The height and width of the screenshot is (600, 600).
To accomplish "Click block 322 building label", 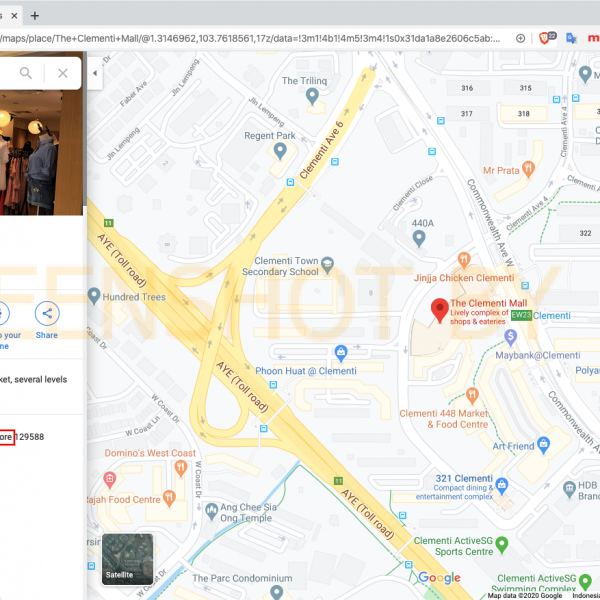I will 585,233.
